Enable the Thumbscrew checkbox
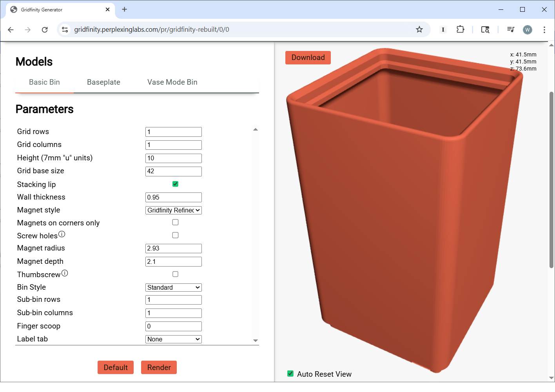Viewport: 555px width, 392px height. 175,274
